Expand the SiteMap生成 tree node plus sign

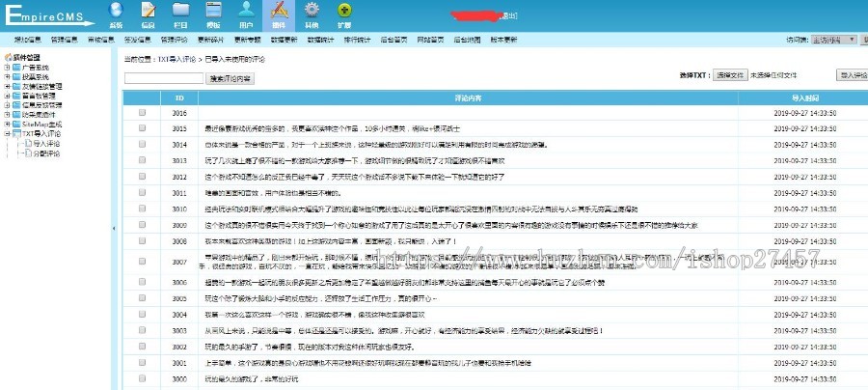click(7, 125)
